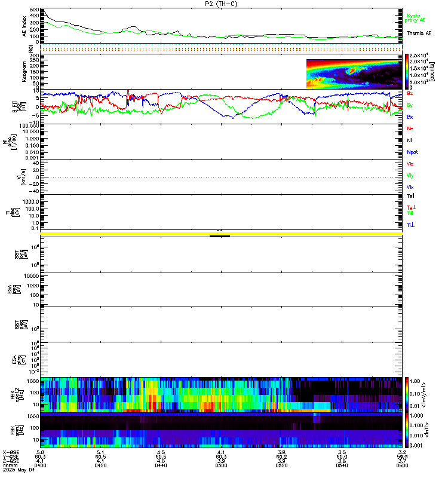
Task: Select the 0500 time tick label
Action: coord(221,465)
